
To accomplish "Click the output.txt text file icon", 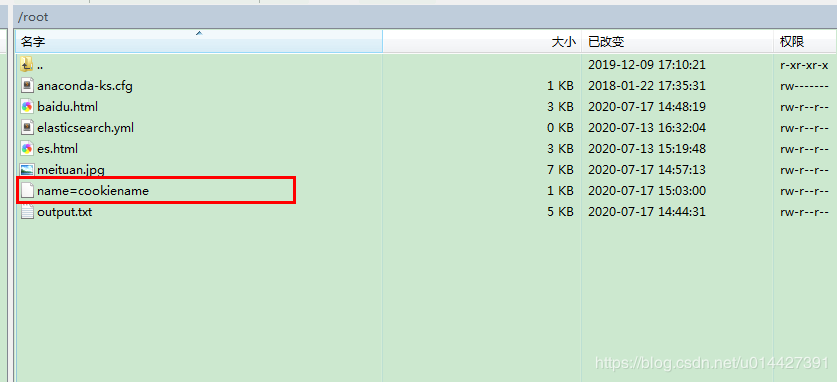I will (27, 212).
